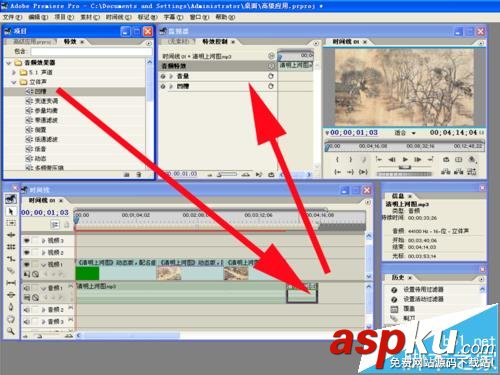The image size is (500, 375).
Task: Play In to Out in program monitor
Action: 363,172
